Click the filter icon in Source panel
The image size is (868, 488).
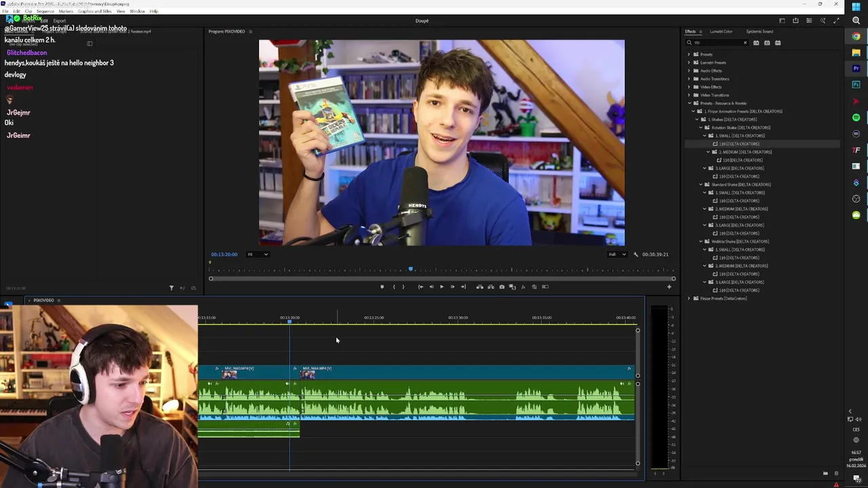click(x=171, y=288)
